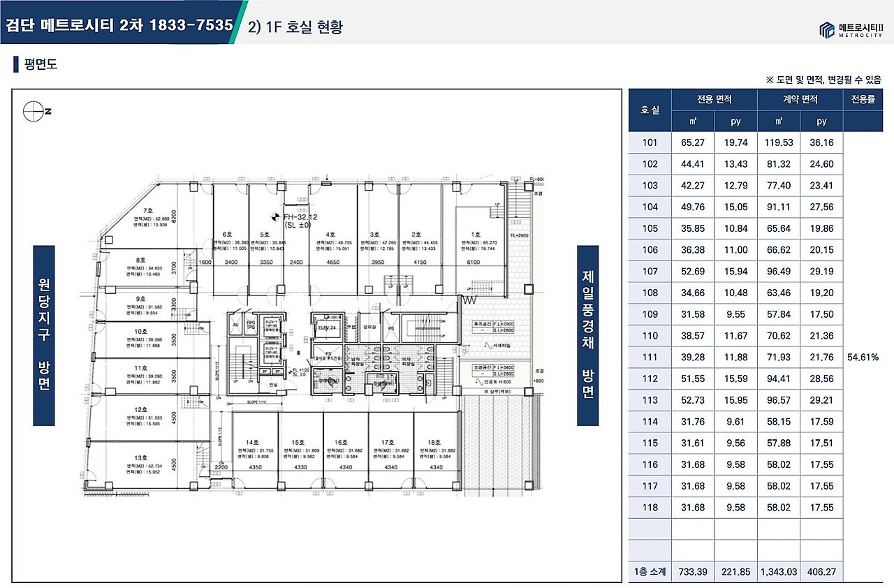Select room number 104 in the table
Viewport: 894px width, 588px height.
(x=650, y=207)
